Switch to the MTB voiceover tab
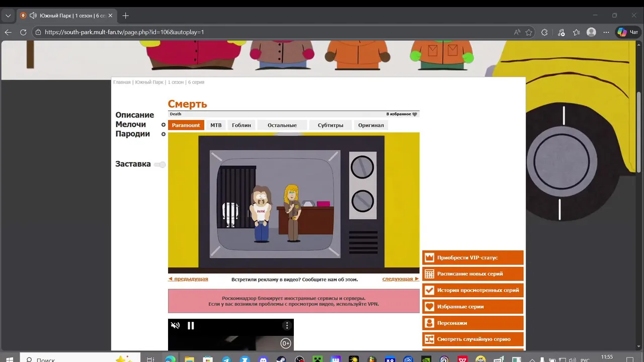Screen dimensions: 644x362 (x=216, y=125)
